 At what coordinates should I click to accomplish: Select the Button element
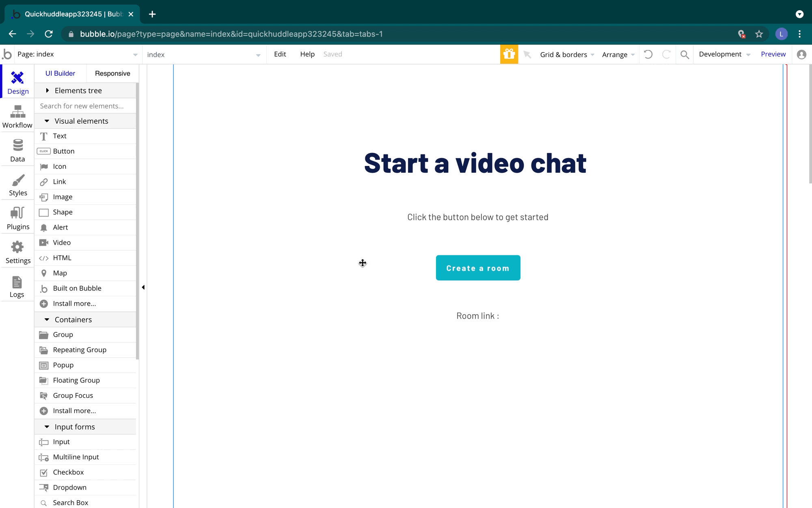pos(85,151)
